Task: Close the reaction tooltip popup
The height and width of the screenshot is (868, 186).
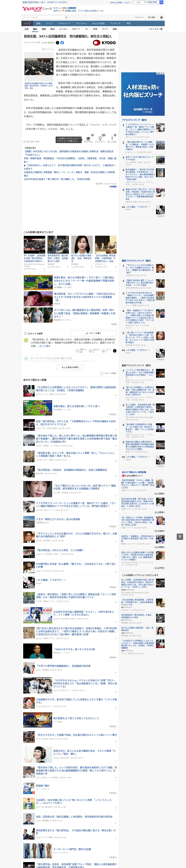Action: tap(81, 138)
